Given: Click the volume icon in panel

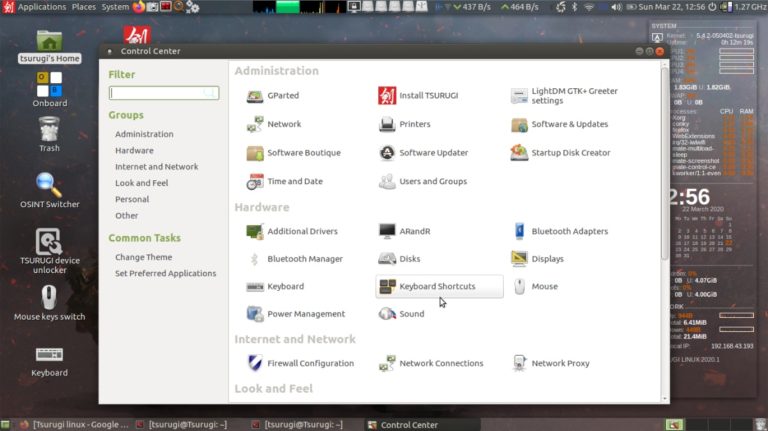Looking at the screenshot, I should coord(617,7).
